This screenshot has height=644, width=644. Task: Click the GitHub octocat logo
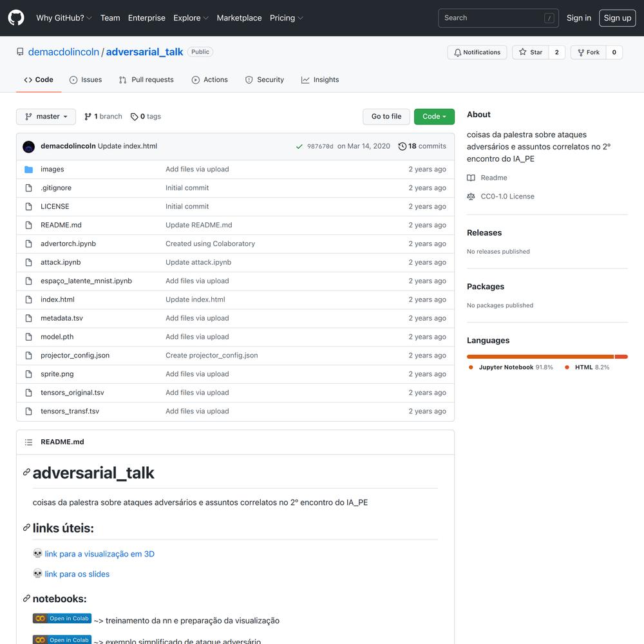click(x=16, y=17)
